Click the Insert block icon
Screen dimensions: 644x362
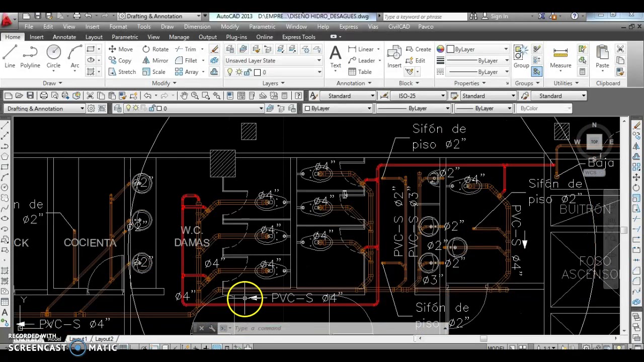pos(394,56)
